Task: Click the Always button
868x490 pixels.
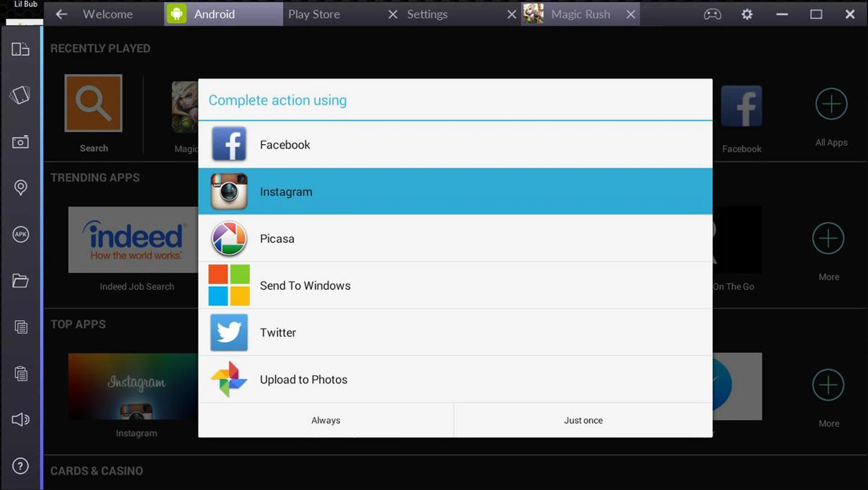Action: 325,420
